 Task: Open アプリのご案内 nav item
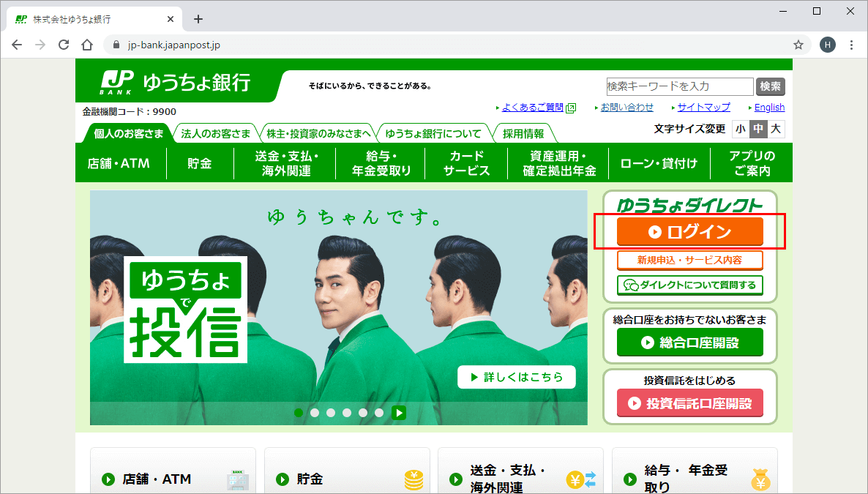click(x=752, y=163)
